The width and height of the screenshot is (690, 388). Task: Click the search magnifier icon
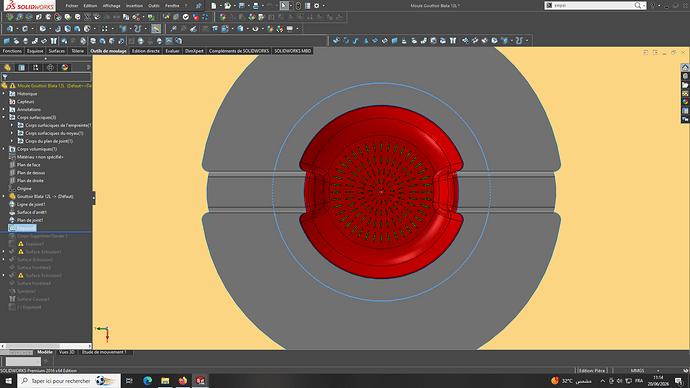click(x=637, y=6)
